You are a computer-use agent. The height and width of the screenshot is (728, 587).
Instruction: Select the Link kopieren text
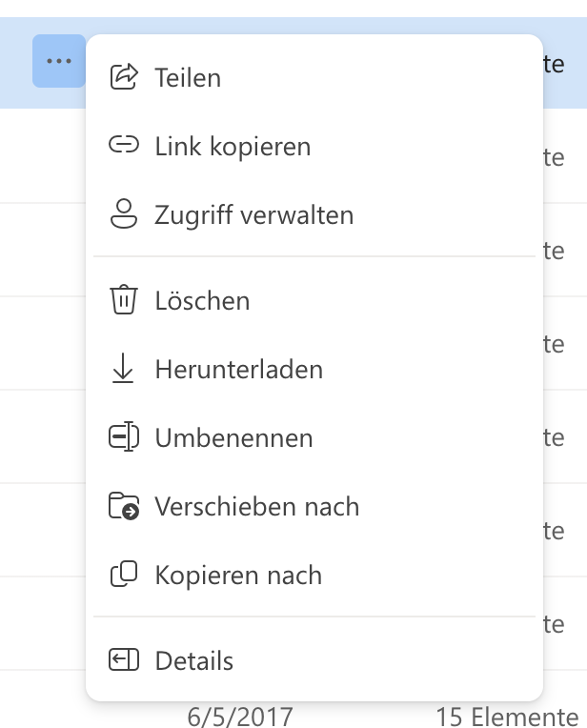[x=233, y=147]
